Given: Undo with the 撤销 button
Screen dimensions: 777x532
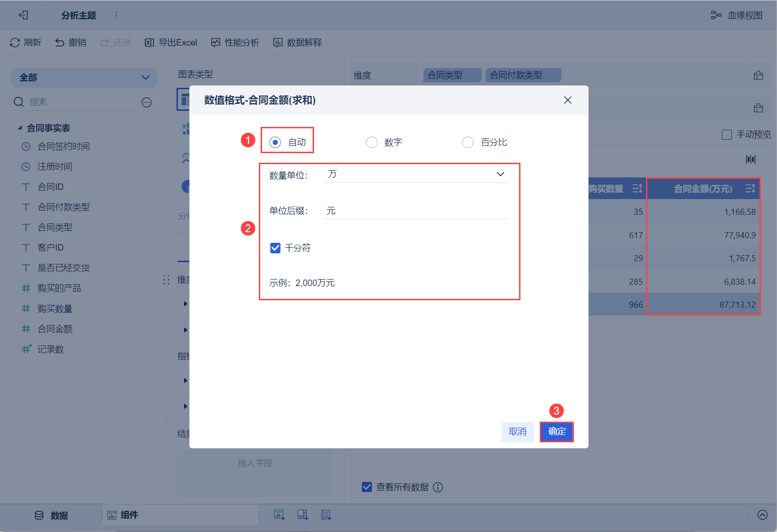Looking at the screenshot, I should point(71,42).
